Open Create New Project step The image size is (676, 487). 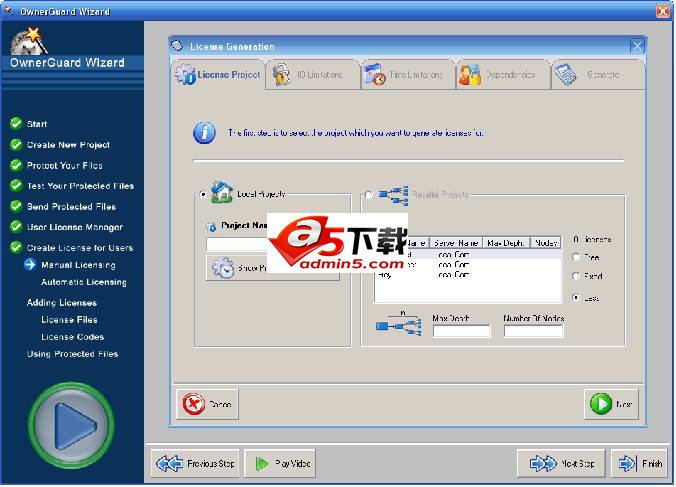(x=68, y=145)
